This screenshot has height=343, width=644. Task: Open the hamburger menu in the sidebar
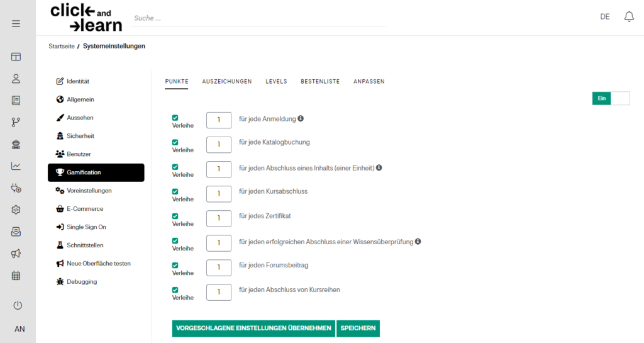pyautogui.click(x=16, y=24)
